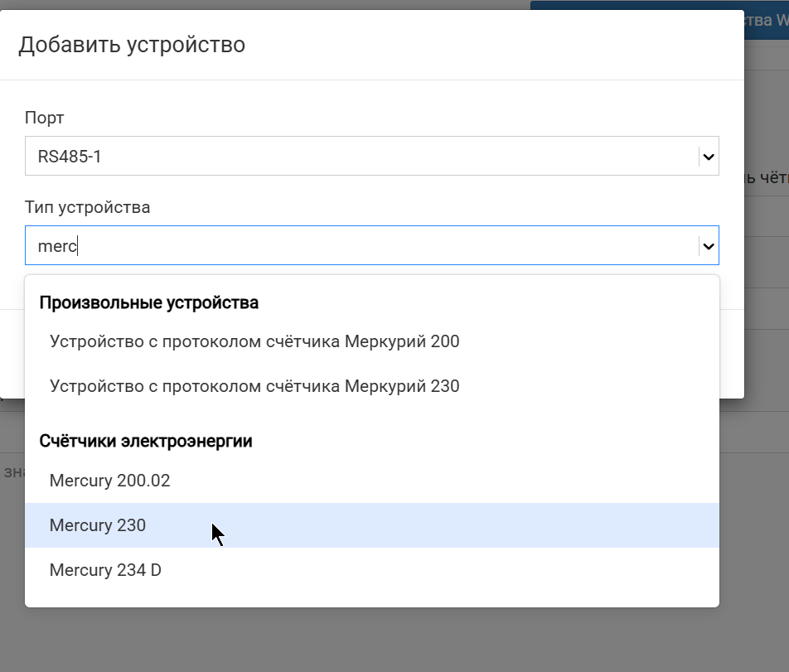Click the partially hidden blue button behind dialog
The image size is (789, 672).
pyautogui.click(x=766, y=20)
